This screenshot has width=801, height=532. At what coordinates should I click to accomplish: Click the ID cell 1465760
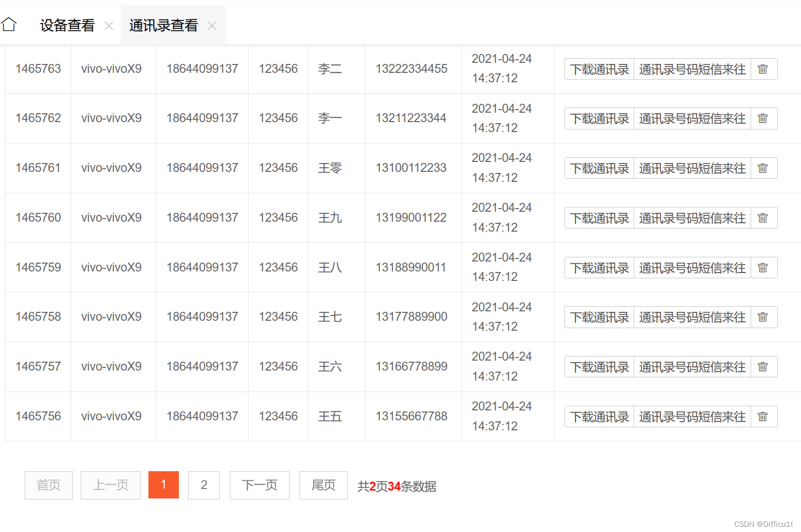coord(38,218)
